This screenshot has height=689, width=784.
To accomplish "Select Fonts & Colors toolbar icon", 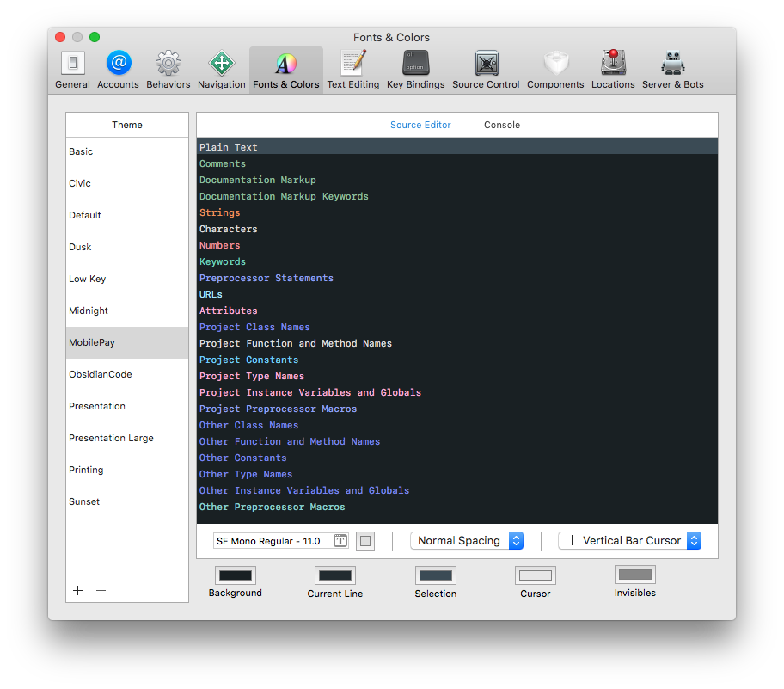I will [x=286, y=70].
